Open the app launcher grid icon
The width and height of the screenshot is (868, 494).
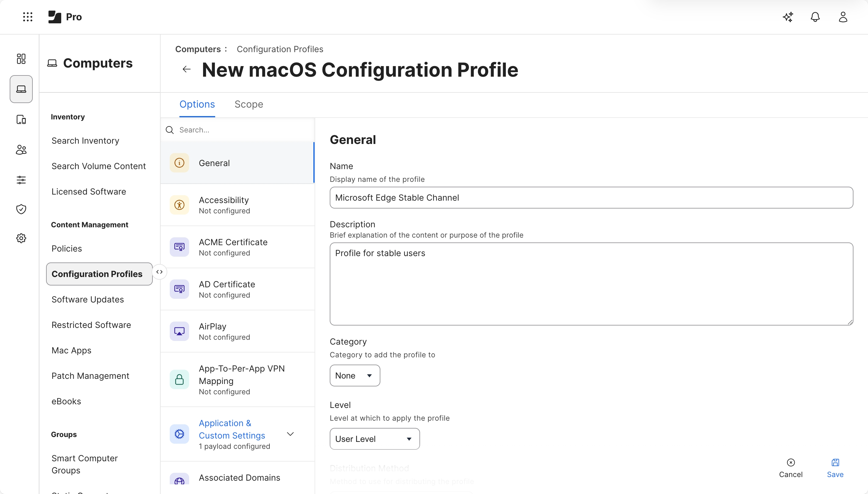pos(28,17)
